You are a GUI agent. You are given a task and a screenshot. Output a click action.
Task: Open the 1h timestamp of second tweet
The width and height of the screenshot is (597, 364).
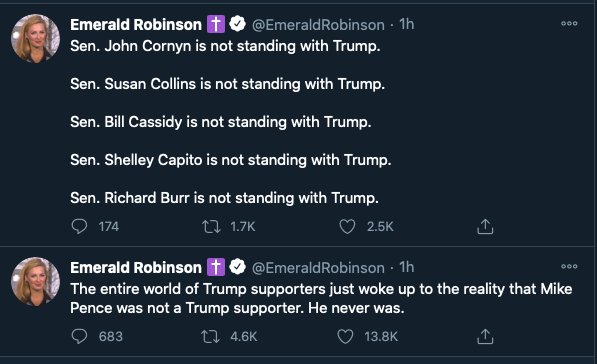point(407,267)
